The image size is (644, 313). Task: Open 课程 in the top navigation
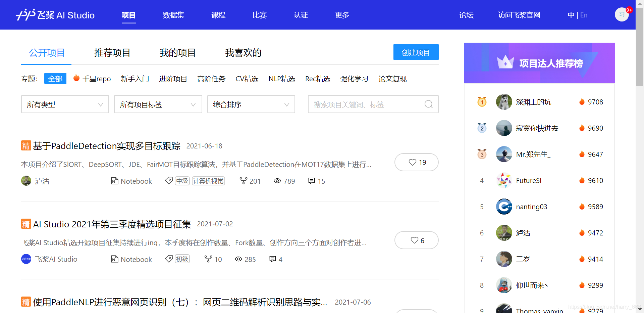click(218, 15)
